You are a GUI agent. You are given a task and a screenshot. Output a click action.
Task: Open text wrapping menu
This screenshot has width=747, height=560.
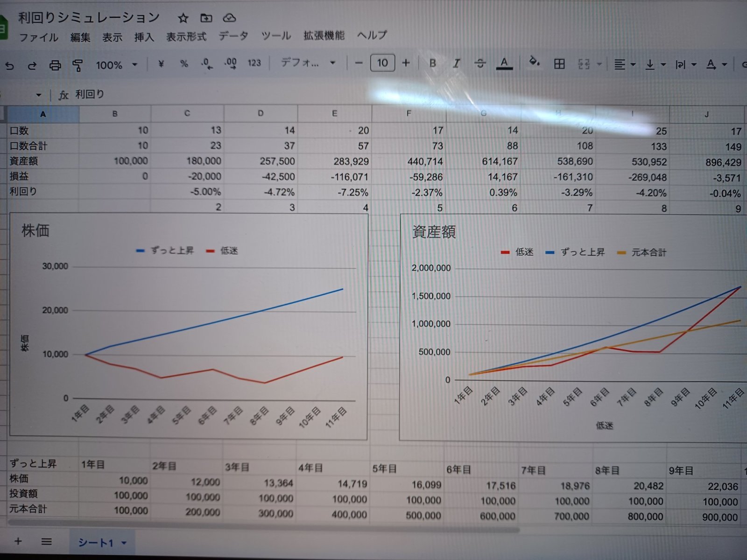(685, 65)
